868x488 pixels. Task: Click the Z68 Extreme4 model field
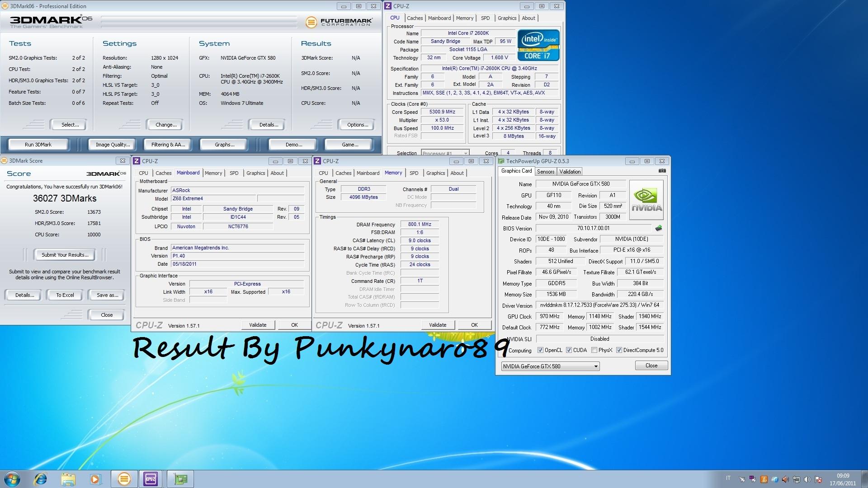[213, 198]
